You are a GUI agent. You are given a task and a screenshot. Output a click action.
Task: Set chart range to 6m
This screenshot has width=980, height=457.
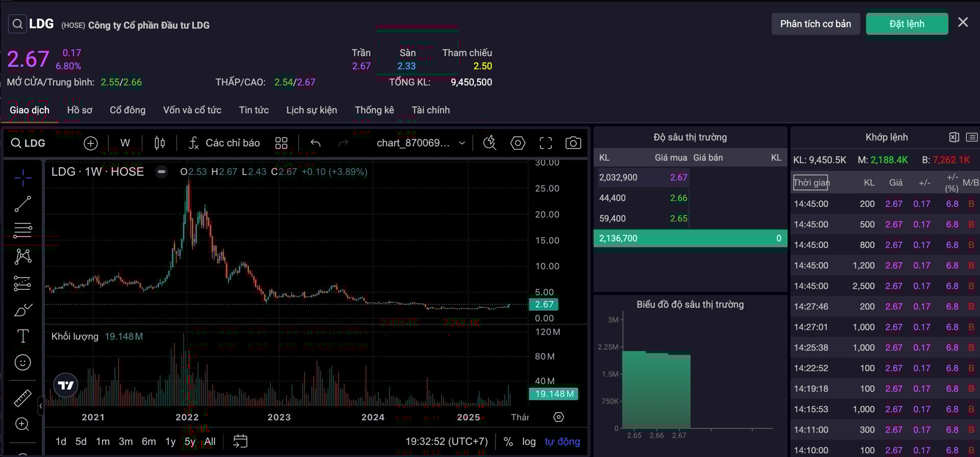point(149,442)
